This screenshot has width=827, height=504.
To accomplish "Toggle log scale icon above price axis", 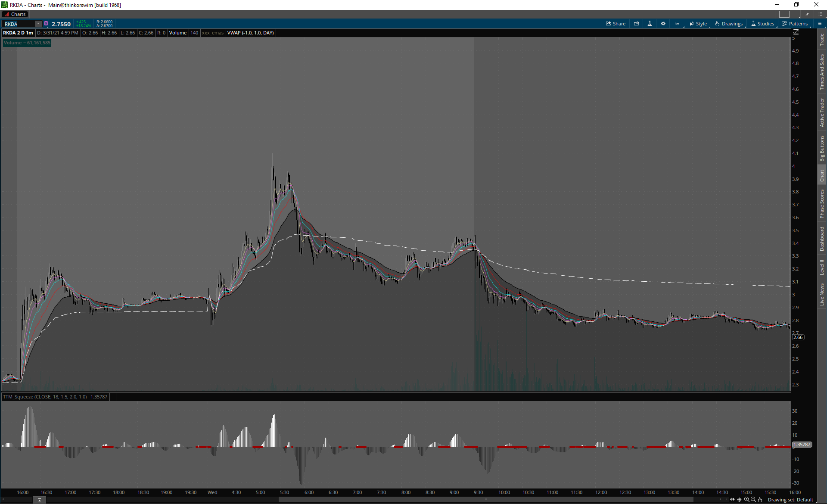I will [796, 32].
